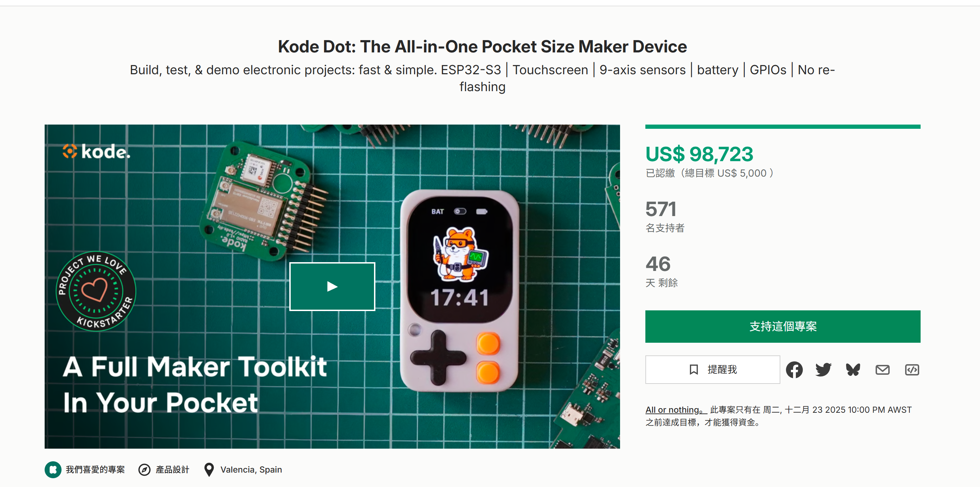Click the map pin location icon
Viewport: 980px width, 487px height.
[209, 469]
